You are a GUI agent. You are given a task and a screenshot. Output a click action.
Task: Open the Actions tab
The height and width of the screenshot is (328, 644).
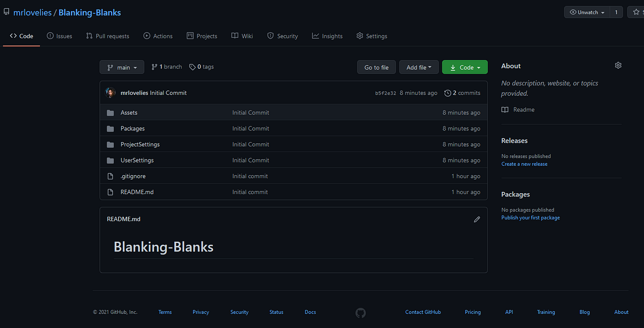158,36
